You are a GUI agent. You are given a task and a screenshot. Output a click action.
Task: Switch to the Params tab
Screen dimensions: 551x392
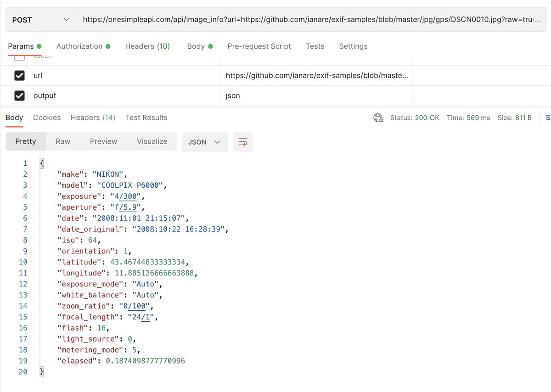(x=25, y=46)
